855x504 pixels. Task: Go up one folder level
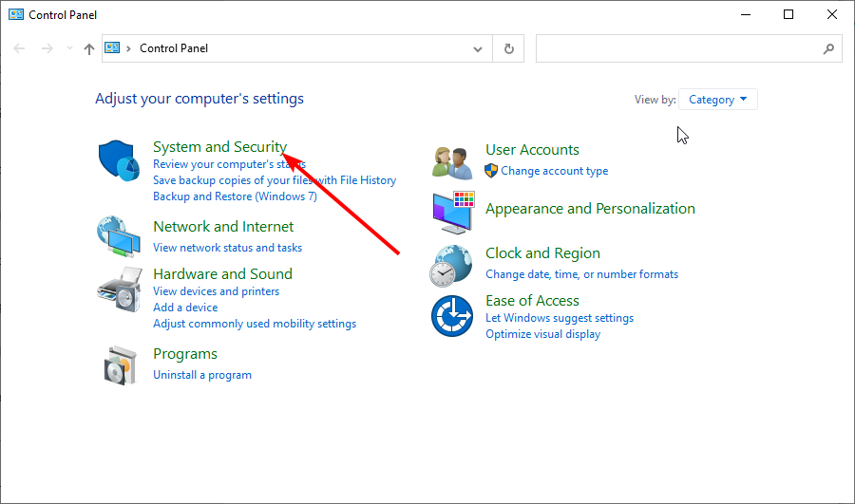89,49
